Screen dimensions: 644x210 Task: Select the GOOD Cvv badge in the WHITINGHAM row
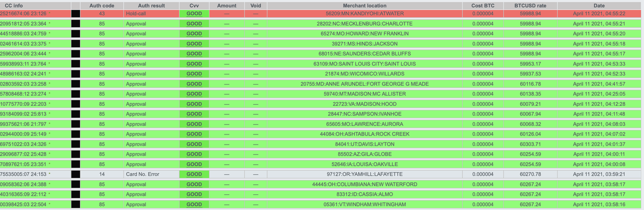194,204
